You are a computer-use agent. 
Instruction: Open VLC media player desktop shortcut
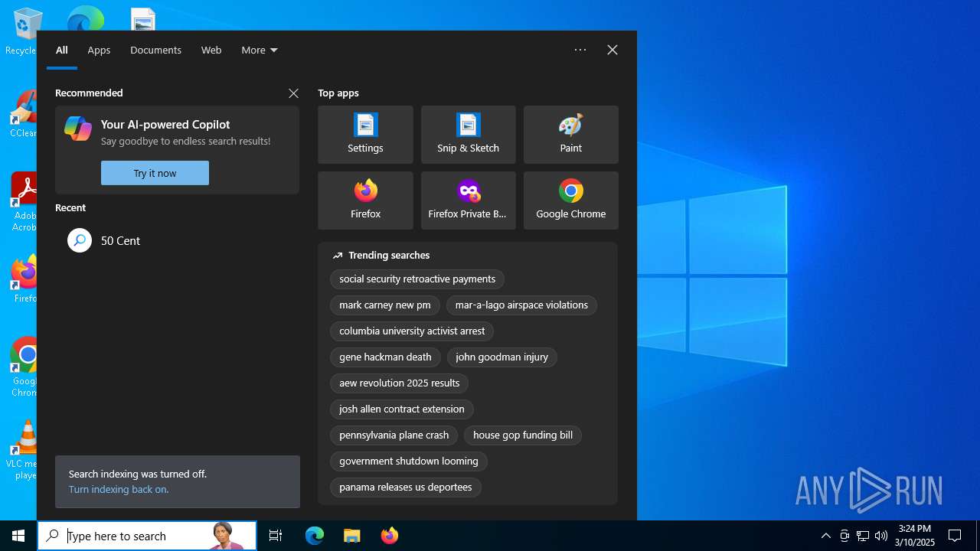tap(24, 451)
